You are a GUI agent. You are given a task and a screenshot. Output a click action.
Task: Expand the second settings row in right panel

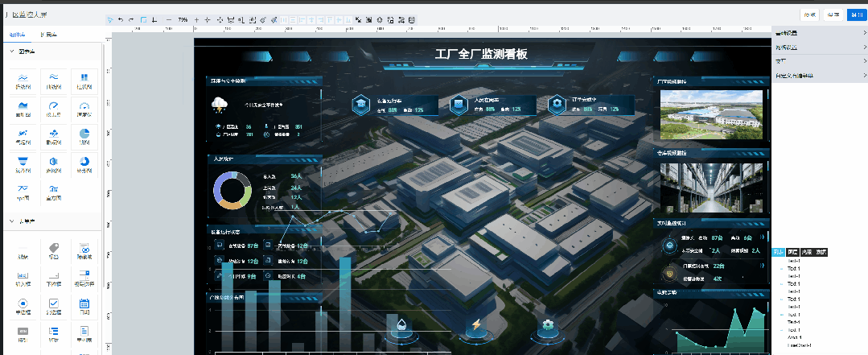(x=820, y=47)
